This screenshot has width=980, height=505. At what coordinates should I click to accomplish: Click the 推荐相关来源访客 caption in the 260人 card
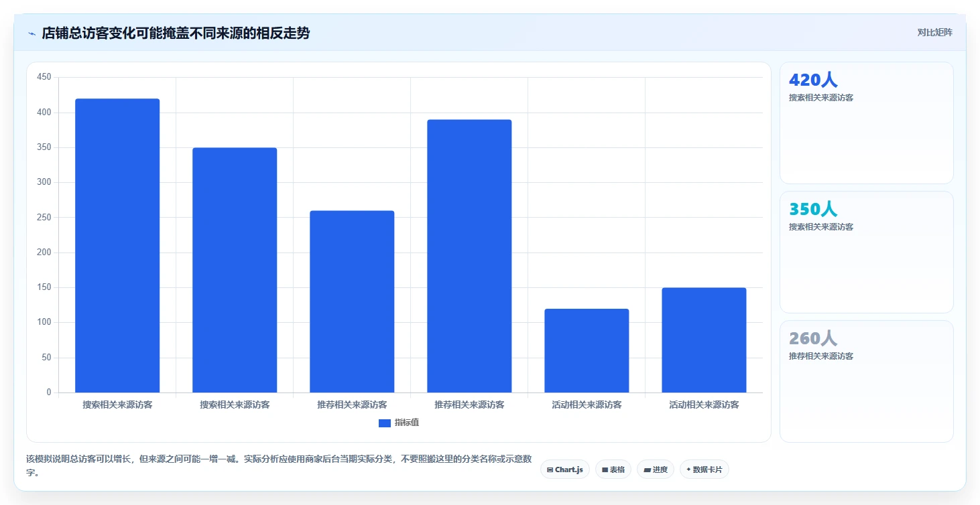click(x=821, y=356)
